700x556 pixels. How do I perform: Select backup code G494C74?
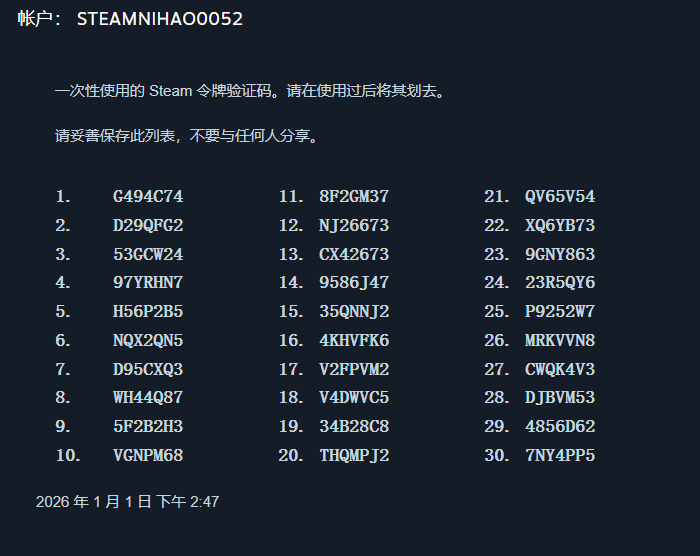(148, 196)
